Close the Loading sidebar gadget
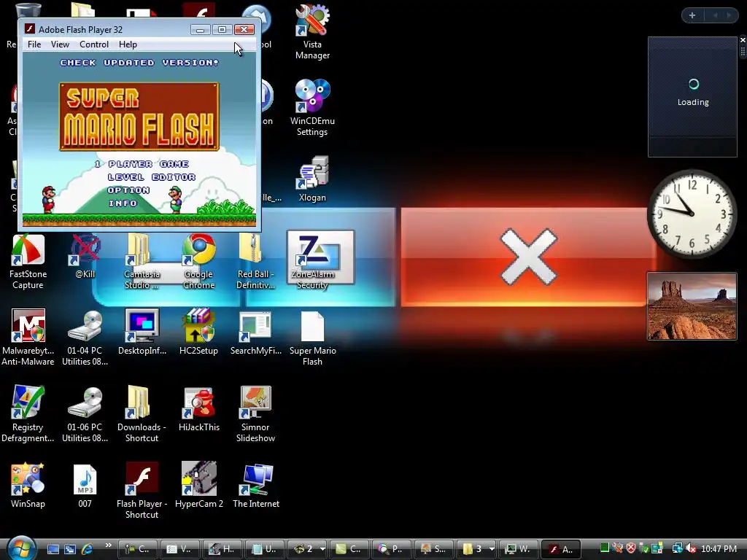The height and width of the screenshot is (560, 747). (x=742, y=41)
